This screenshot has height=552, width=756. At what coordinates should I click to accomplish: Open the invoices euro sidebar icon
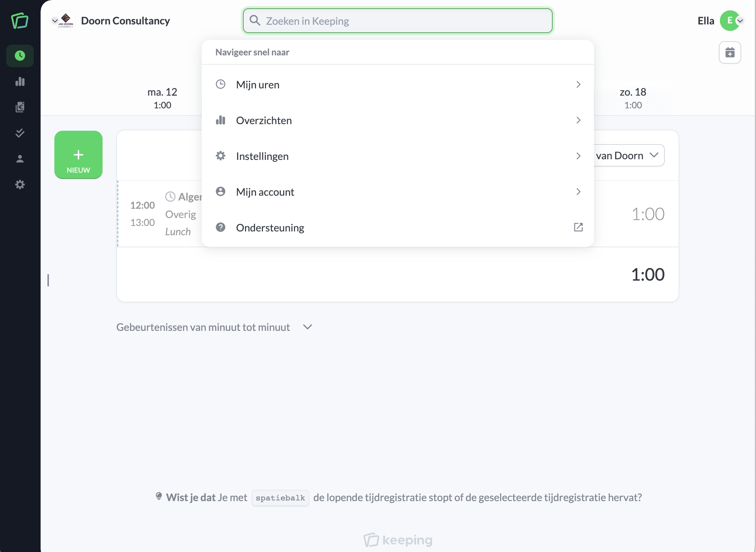(20, 107)
